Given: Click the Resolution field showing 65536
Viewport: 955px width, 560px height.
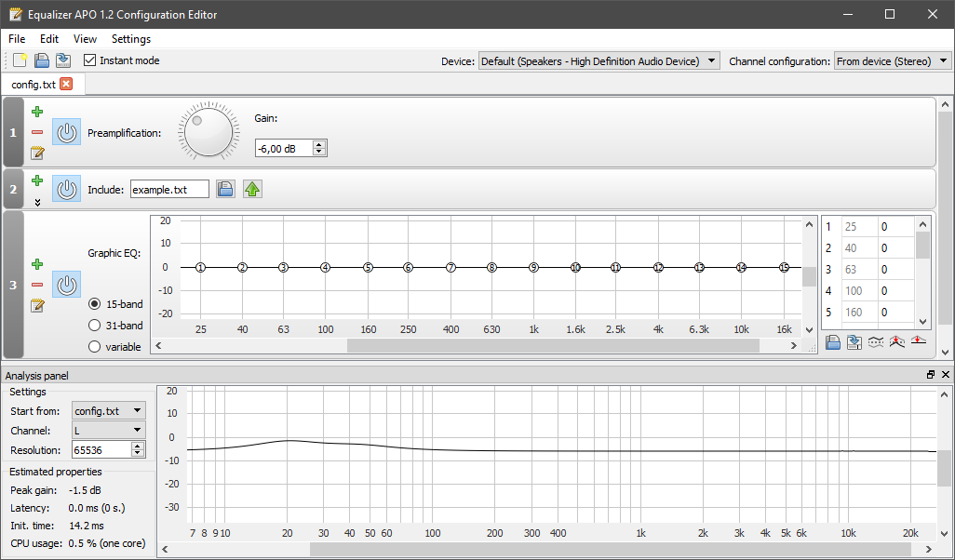Looking at the screenshot, I should [101, 450].
